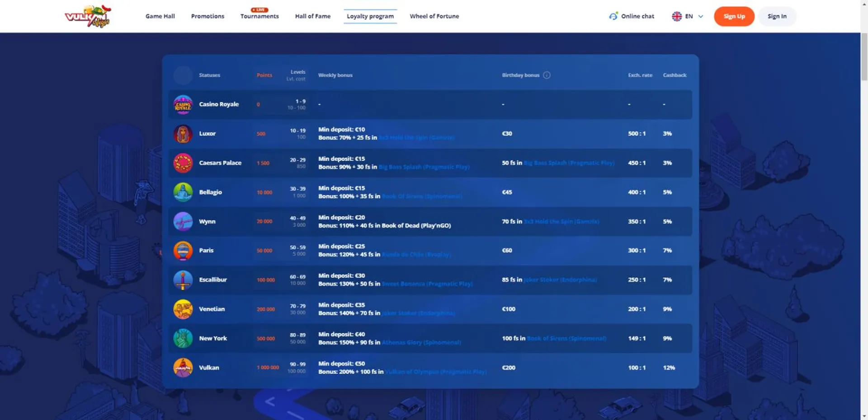Viewport: 868px width, 420px height.
Task: Click the Venetian status name
Action: pyautogui.click(x=212, y=309)
